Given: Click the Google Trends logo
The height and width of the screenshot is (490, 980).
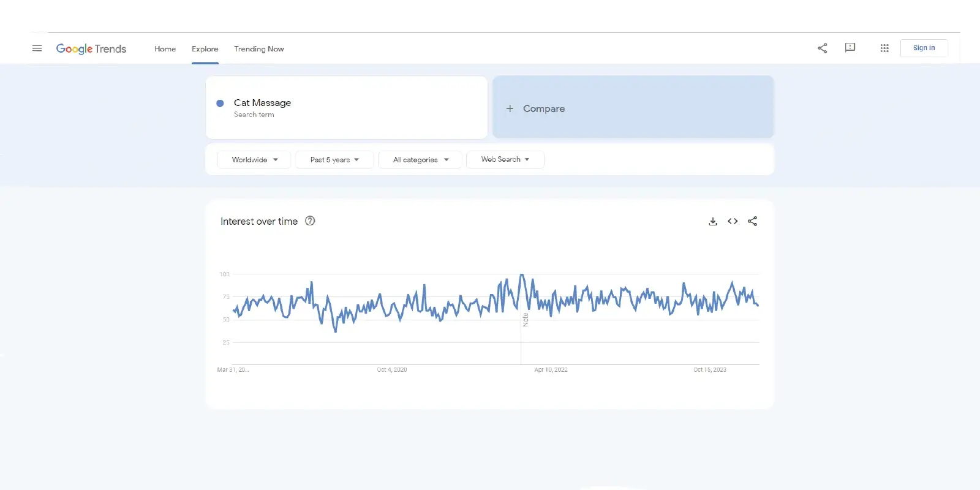Looking at the screenshot, I should (x=91, y=49).
